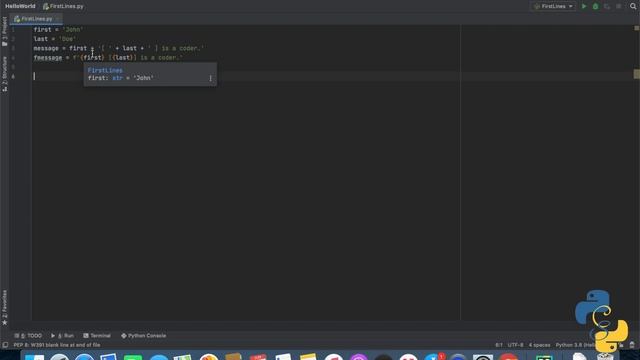Change UTF-8 file encoding in status bar
This screenshot has height=360, width=640.
(x=515, y=345)
